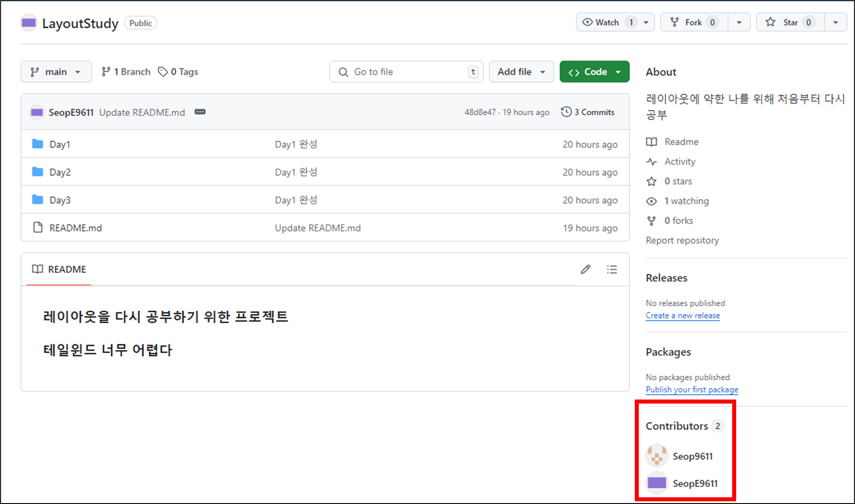
Task: Expand the Watch notifications dropdown arrow
Action: (646, 22)
